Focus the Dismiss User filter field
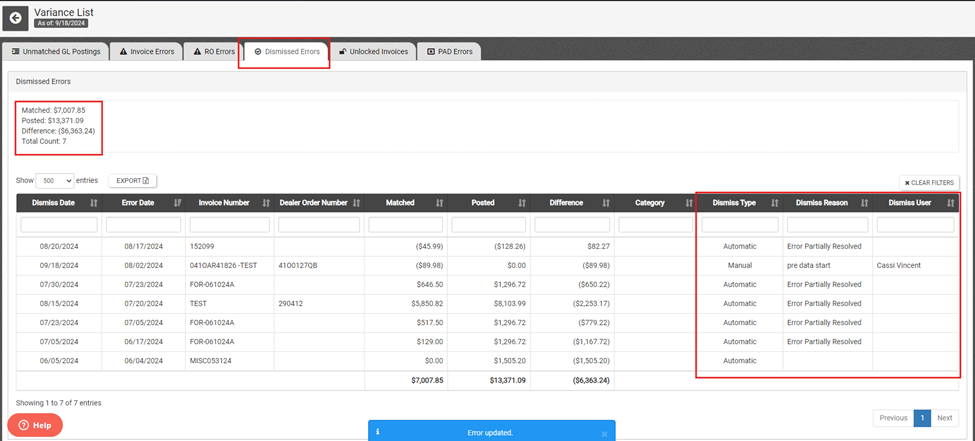Image resolution: width=975 pixels, height=441 pixels. click(x=915, y=225)
